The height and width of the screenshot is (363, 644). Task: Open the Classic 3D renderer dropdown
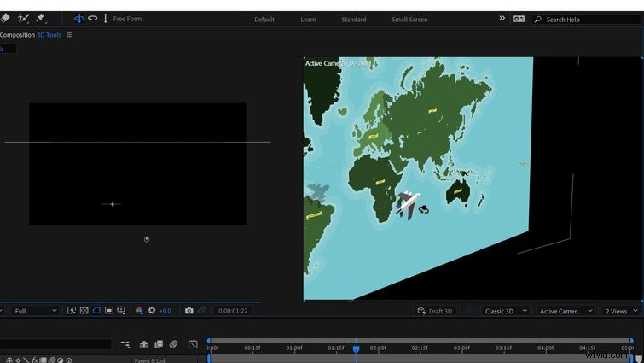coord(505,311)
